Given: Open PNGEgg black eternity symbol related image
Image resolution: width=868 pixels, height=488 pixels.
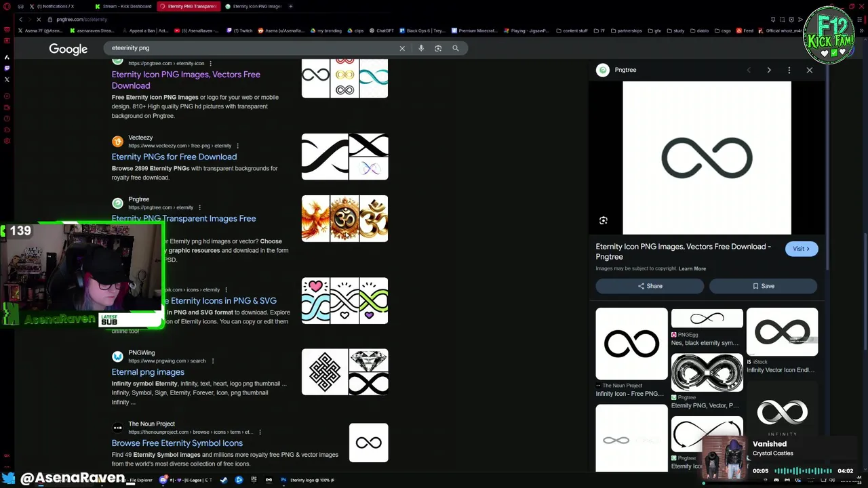Looking at the screenshot, I should pyautogui.click(x=707, y=318).
